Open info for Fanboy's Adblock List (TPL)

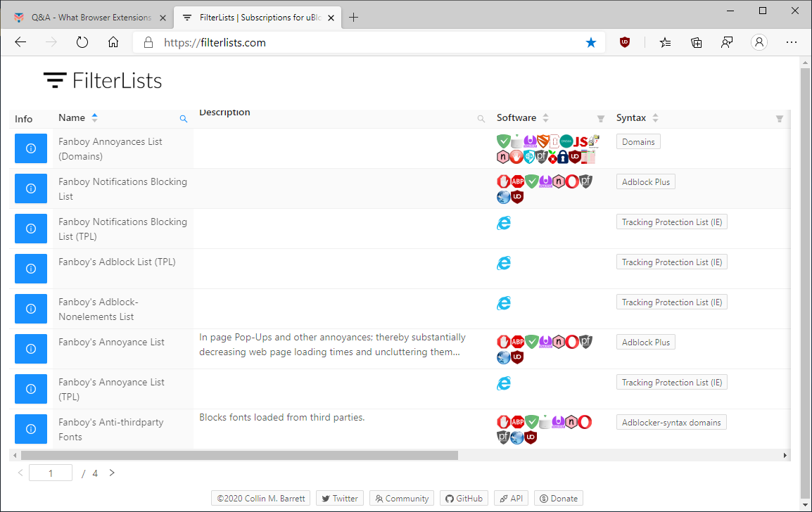click(30, 269)
